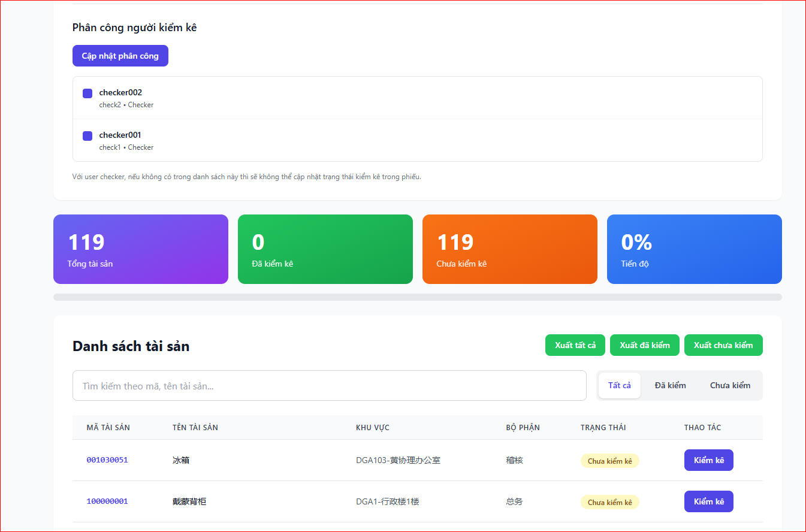Click Kiểm kê for asset 001030051
The height and width of the screenshot is (532, 806).
coord(708,460)
